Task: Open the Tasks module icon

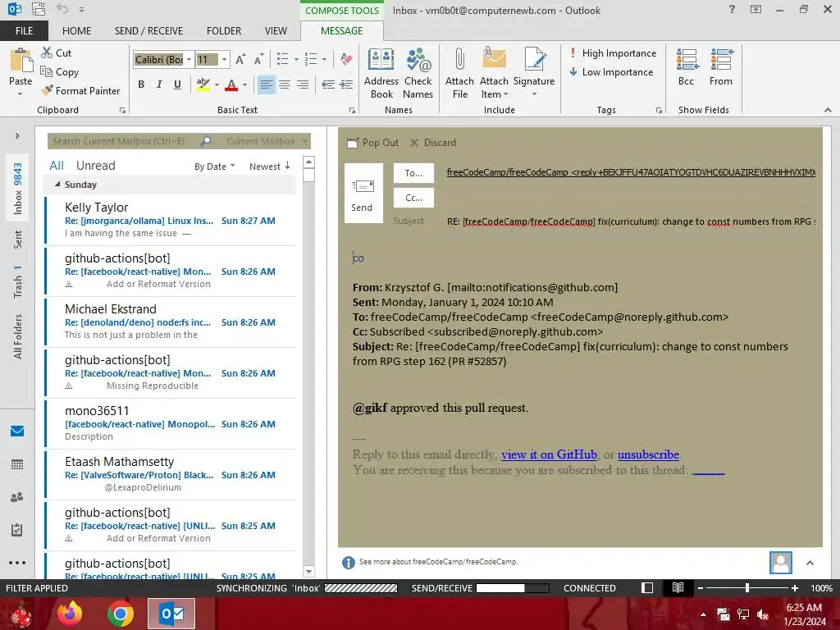Action: click(17, 530)
